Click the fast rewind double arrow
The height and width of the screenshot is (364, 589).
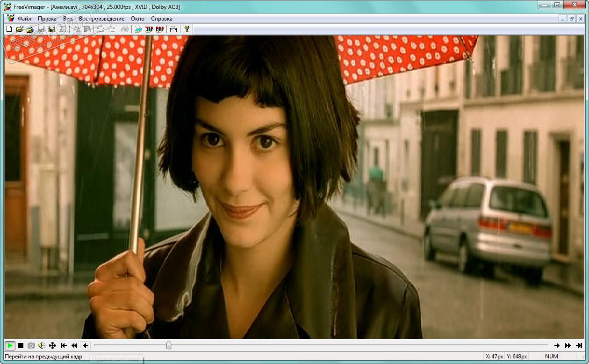(x=74, y=345)
